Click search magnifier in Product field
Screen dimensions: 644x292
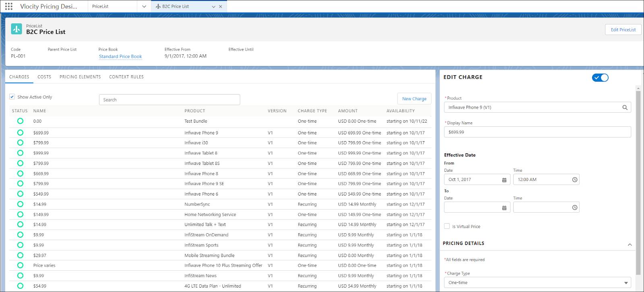click(x=625, y=107)
